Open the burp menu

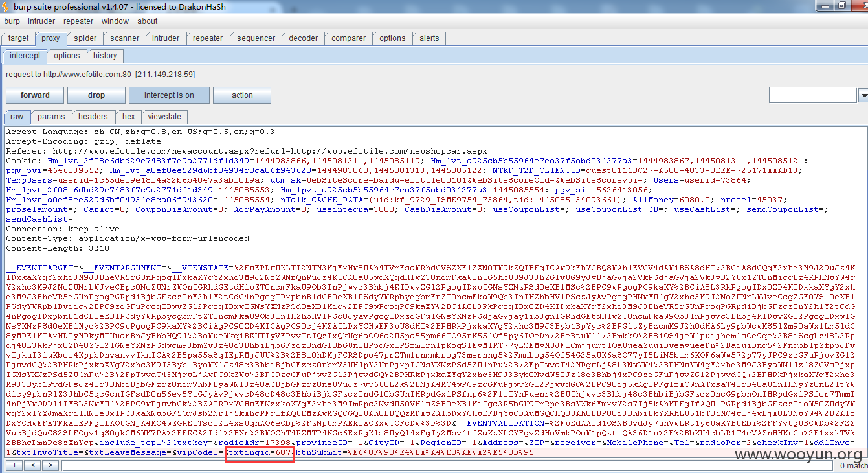12,21
